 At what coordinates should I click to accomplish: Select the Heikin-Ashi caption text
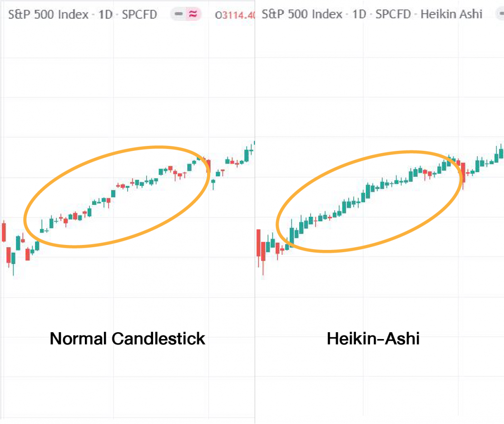373,339
